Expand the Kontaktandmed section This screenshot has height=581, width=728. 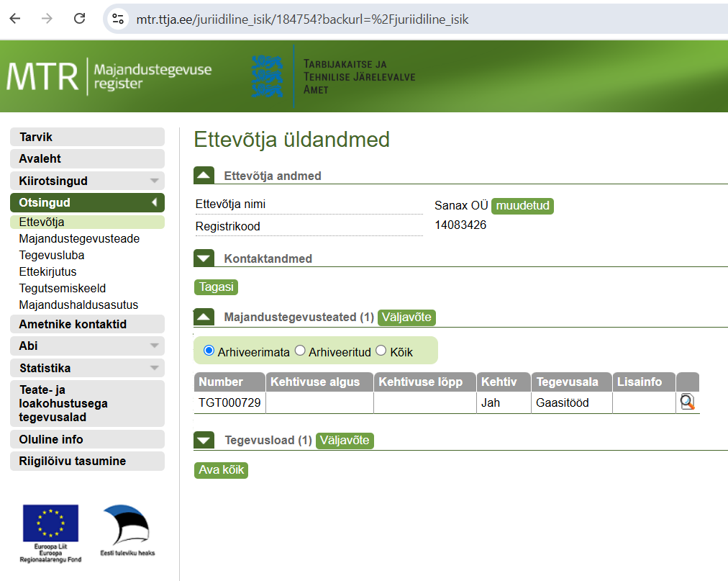tap(204, 258)
